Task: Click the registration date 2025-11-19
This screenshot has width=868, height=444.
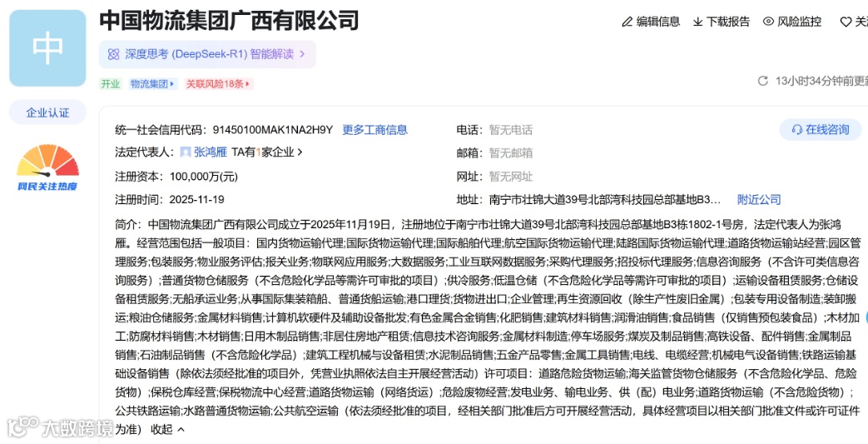Action: click(196, 200)
